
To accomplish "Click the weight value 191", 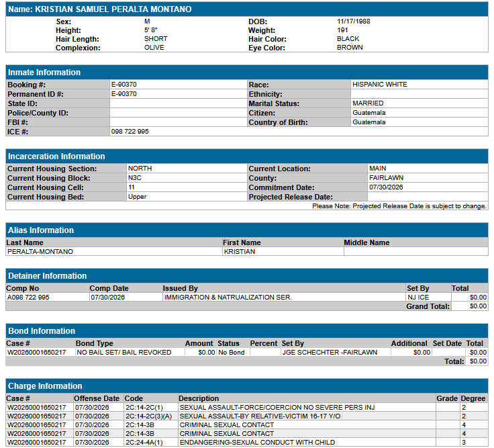I will [x=342, y=30].
